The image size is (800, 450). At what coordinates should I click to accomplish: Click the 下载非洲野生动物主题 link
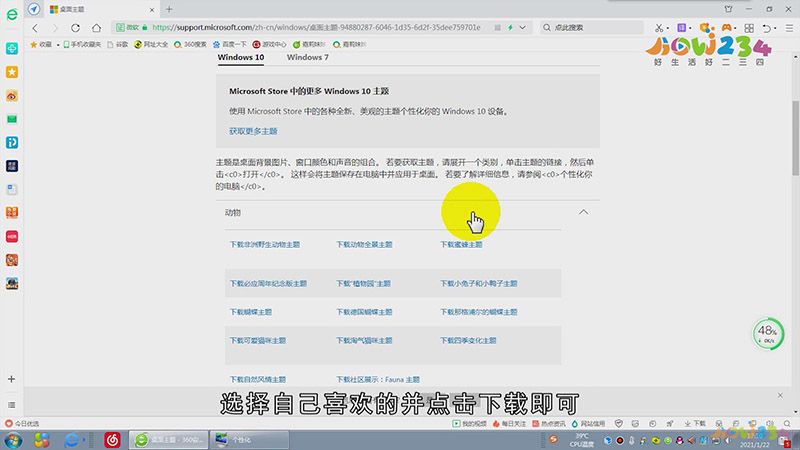coord(265,244)
